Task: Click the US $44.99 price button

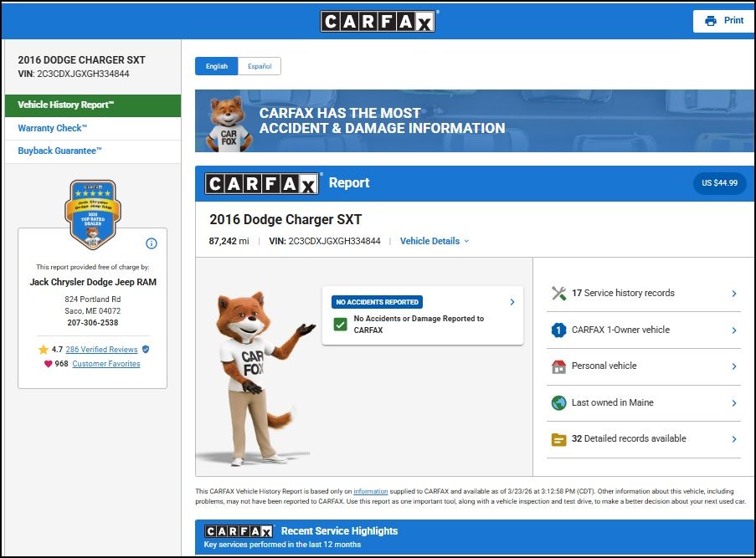Action: tap(719, 183)
